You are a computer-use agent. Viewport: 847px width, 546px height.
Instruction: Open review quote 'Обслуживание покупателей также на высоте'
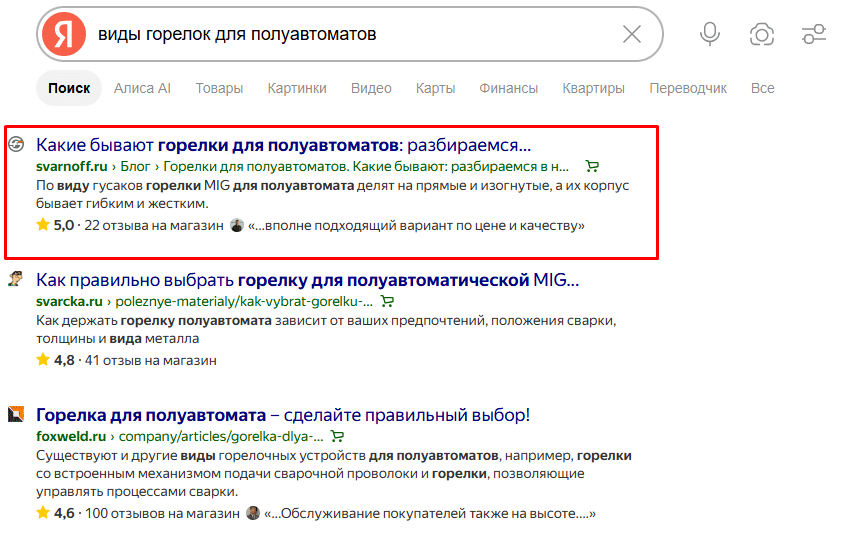[430, 513]
